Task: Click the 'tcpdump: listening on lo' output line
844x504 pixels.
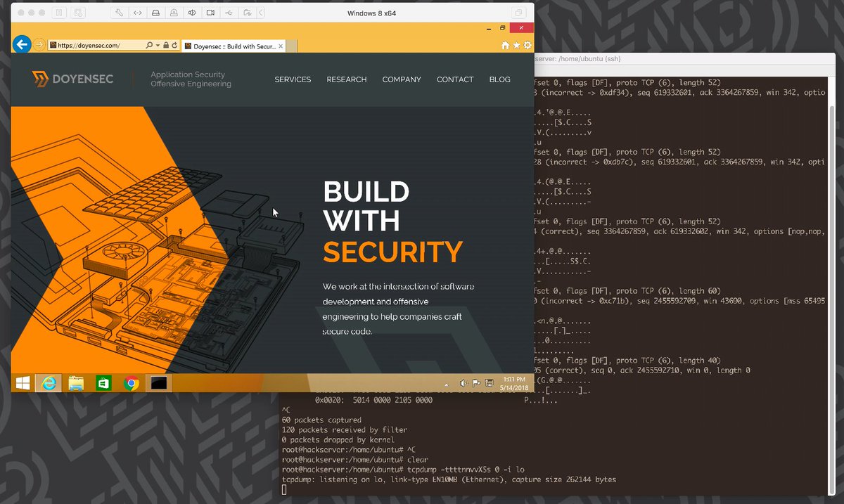Action: click(x=449, y=479)
